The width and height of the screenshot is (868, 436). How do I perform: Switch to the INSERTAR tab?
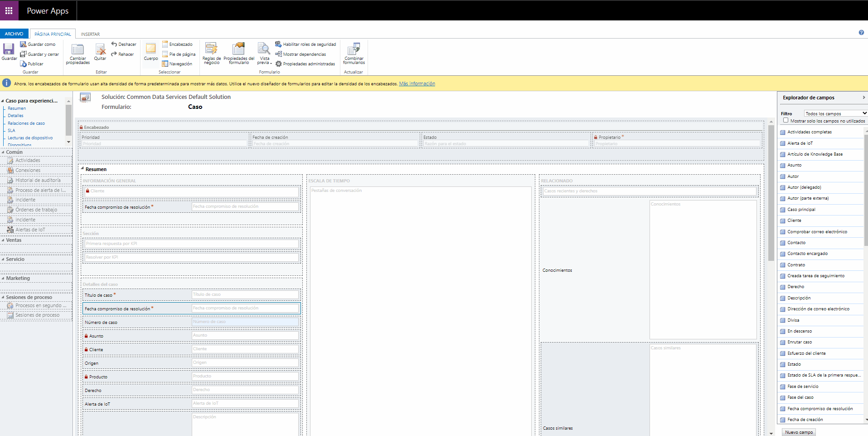point(90,34)
